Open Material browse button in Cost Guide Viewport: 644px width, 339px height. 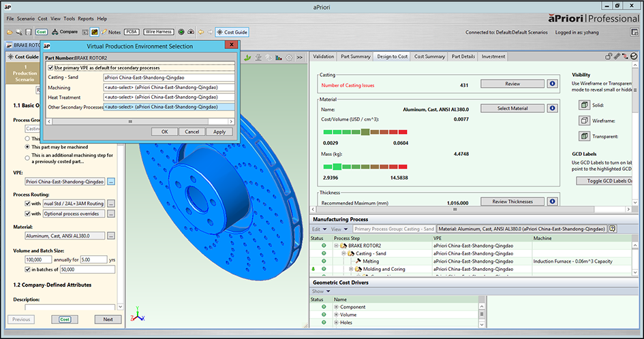tap(111, 236)
